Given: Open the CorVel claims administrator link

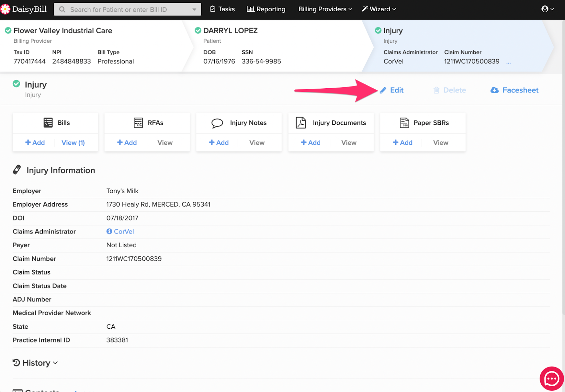Looking at the screenshot, I should coord(124,232).
